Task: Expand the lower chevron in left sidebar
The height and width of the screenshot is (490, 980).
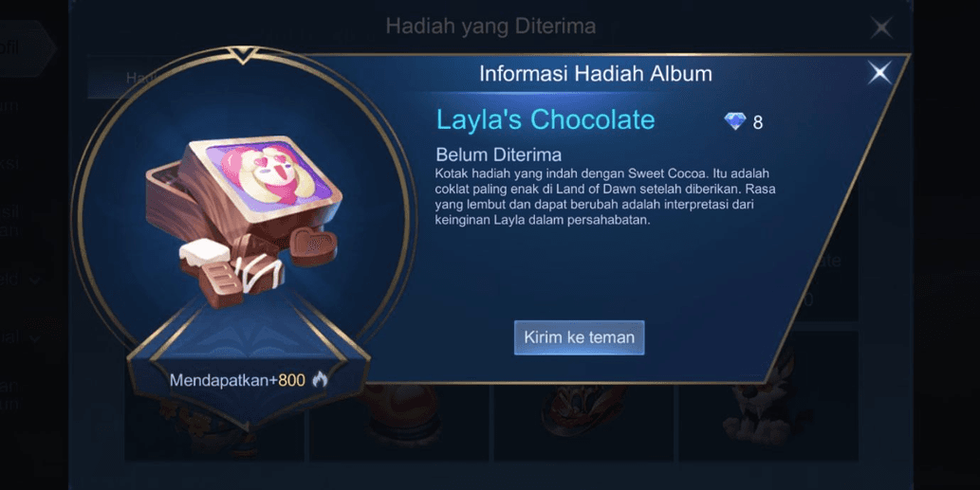Action: (35, 337)
